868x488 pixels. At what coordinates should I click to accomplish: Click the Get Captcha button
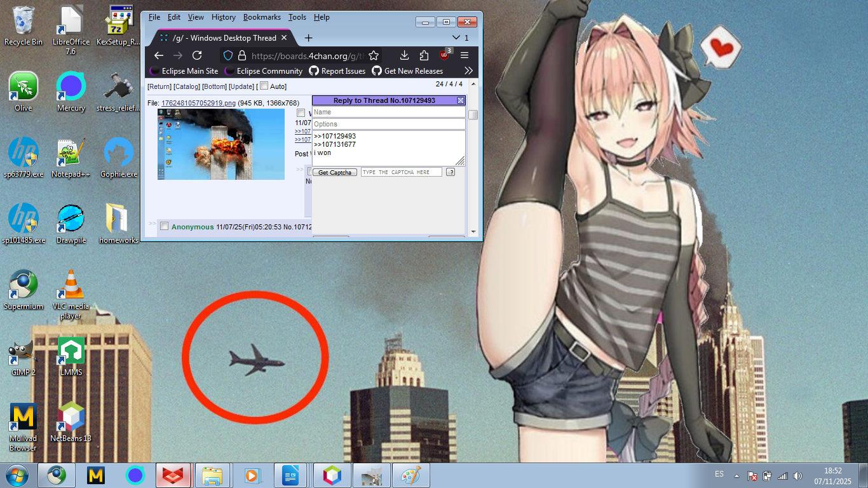335,172
